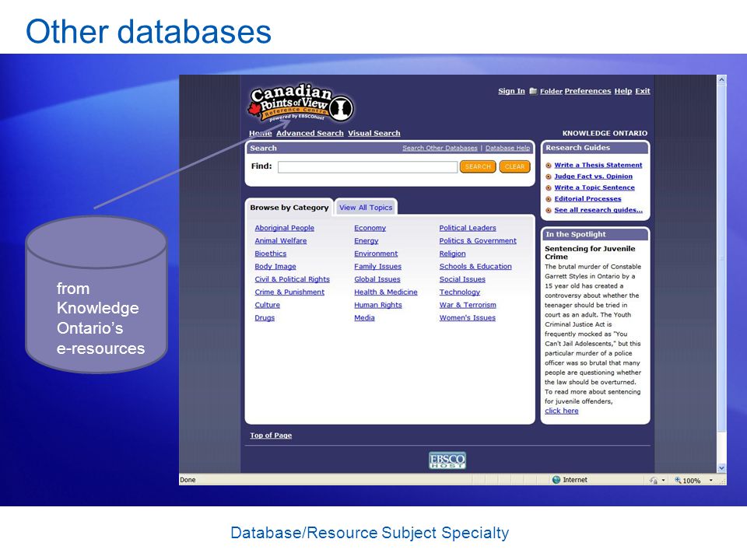The height and width of the screenshot is (560, 747).
Task: Open Database Help link
Action: click(507, 148)
